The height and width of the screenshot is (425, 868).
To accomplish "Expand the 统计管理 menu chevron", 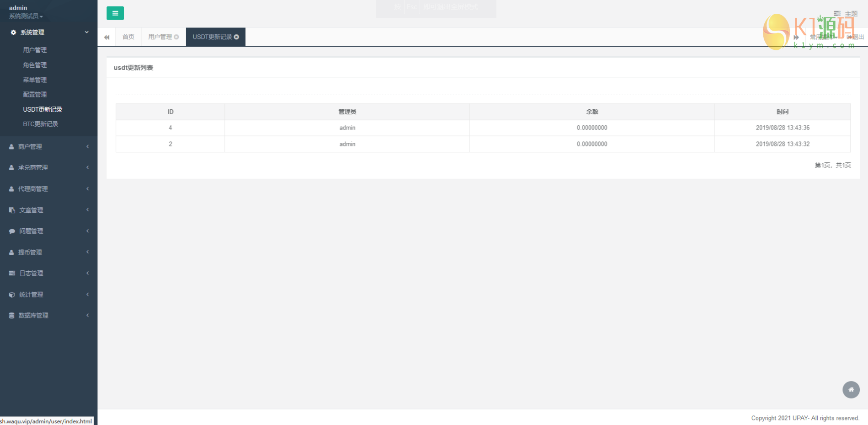I will click(87, 294).
